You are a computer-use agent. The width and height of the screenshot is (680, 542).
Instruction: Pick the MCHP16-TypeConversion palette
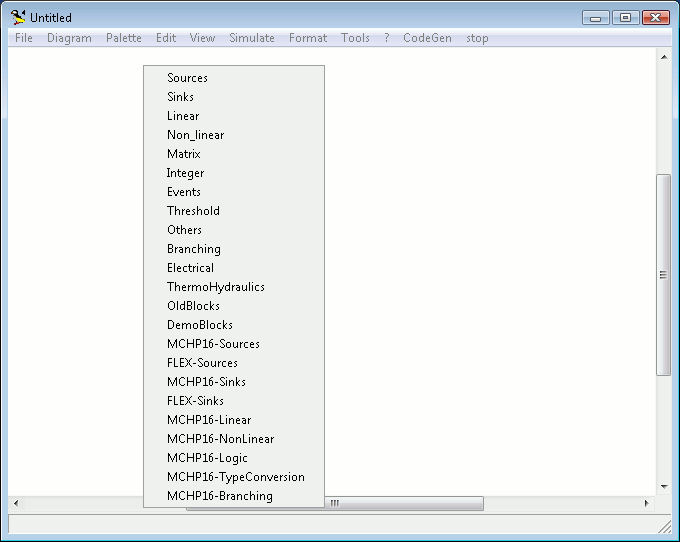pos(234,477)
